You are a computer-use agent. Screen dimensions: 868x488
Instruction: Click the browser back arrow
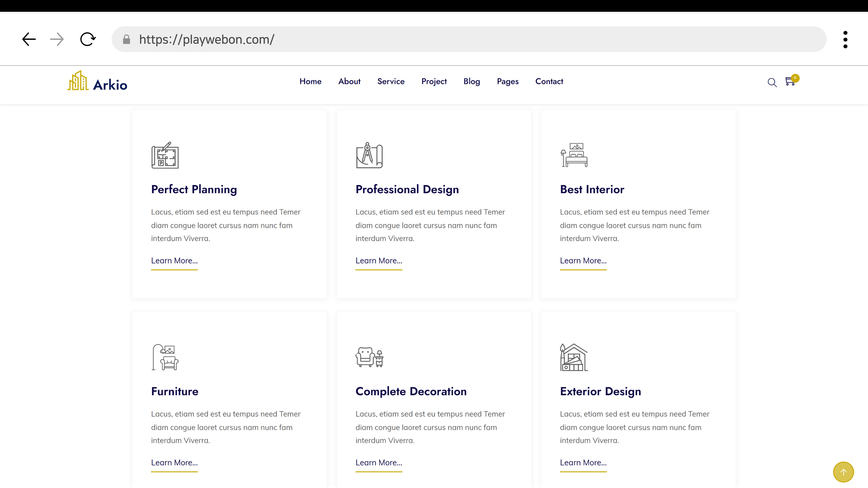tap(29, 39)
